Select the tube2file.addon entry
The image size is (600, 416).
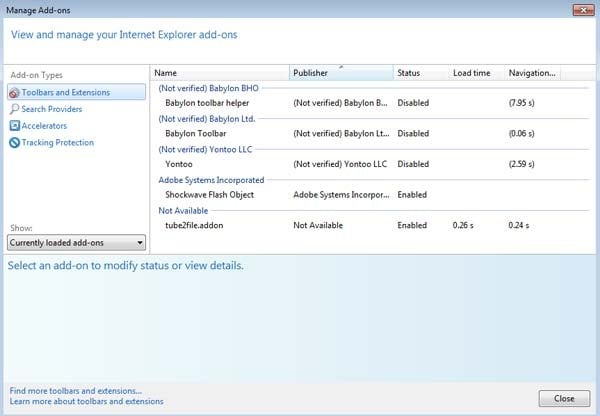tap(369, 225)
